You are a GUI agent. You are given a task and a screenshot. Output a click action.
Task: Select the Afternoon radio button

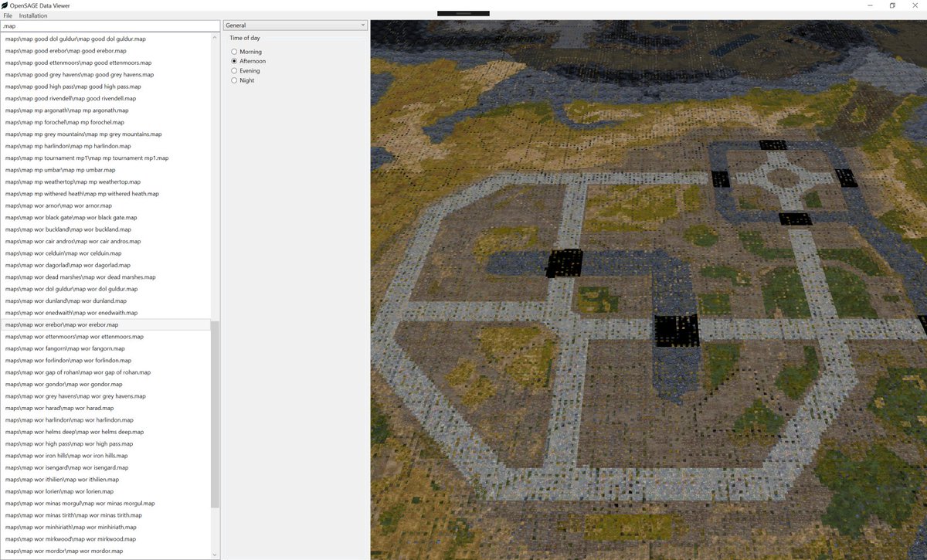point(234,61)
